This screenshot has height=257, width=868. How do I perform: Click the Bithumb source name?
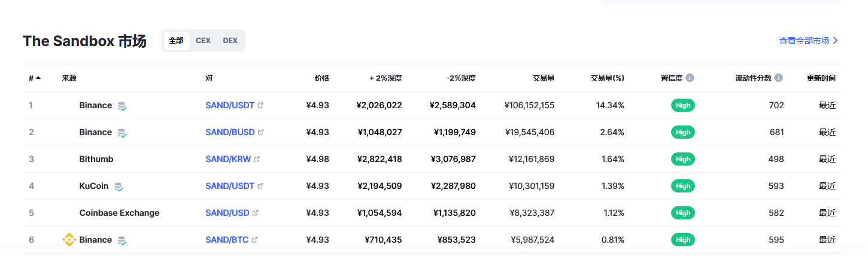point(96,159)
